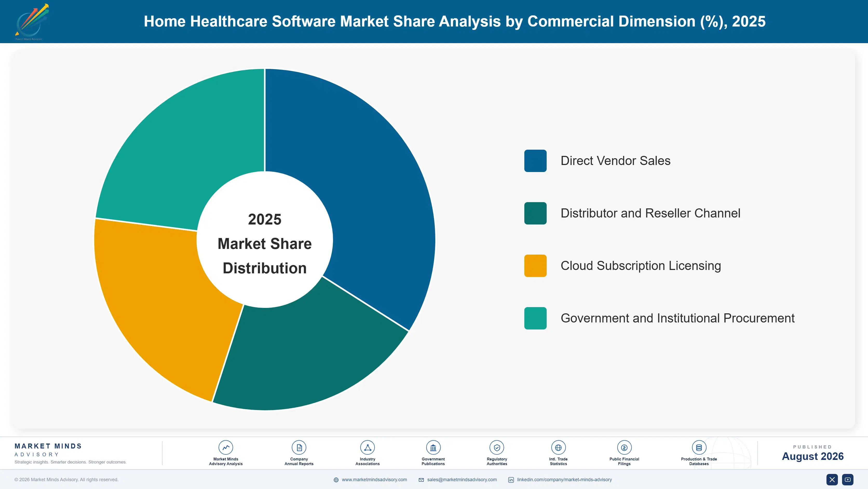The height and width of the screenshot is (489, 868).
Task: Click the 'Cloud Subscription Licensing' legend label
Action: [641, 266]
